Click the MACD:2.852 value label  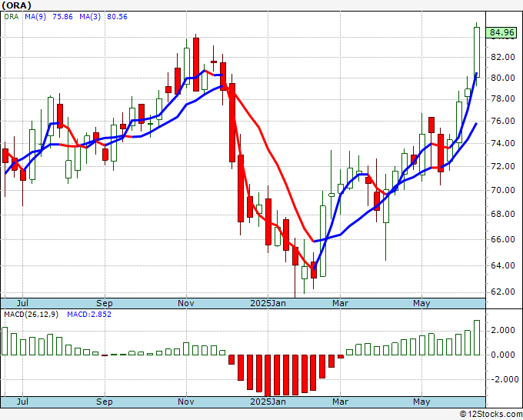click(89, 315)
